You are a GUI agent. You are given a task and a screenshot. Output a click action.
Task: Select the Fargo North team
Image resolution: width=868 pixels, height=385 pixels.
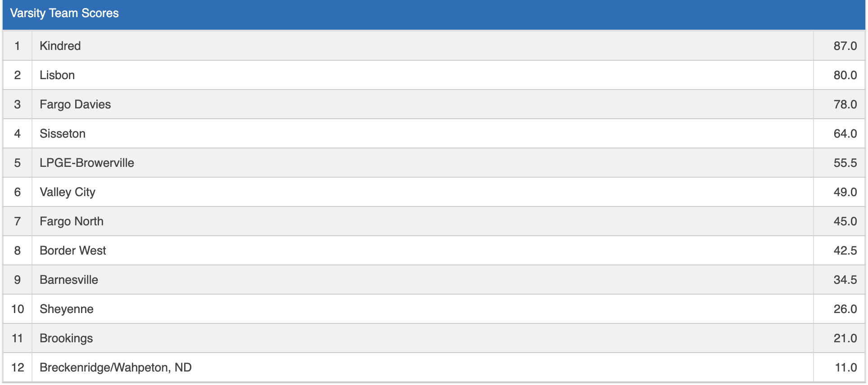pyautogui.click(x=72, y=221)
